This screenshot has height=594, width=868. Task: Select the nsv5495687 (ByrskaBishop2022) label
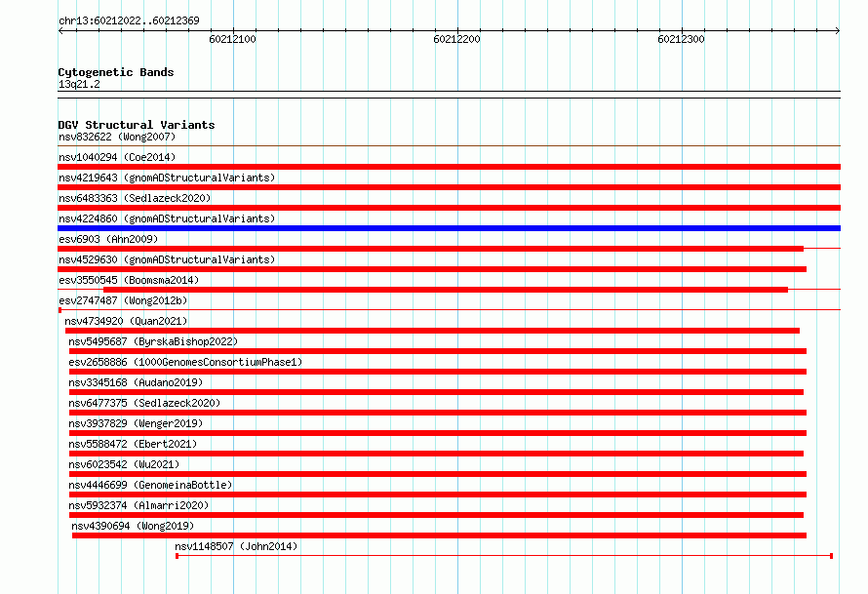pos(153,341)
